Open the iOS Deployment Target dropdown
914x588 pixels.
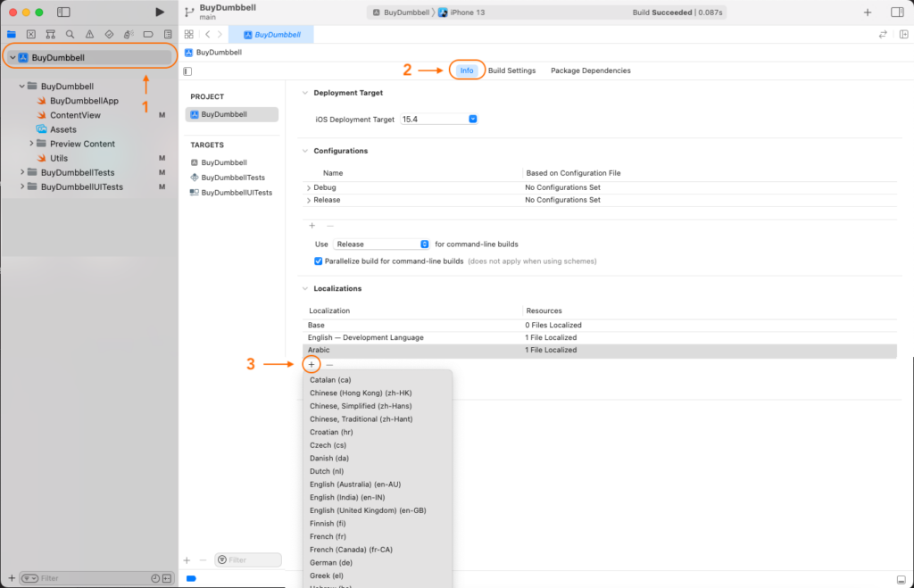tap(439, 119)
